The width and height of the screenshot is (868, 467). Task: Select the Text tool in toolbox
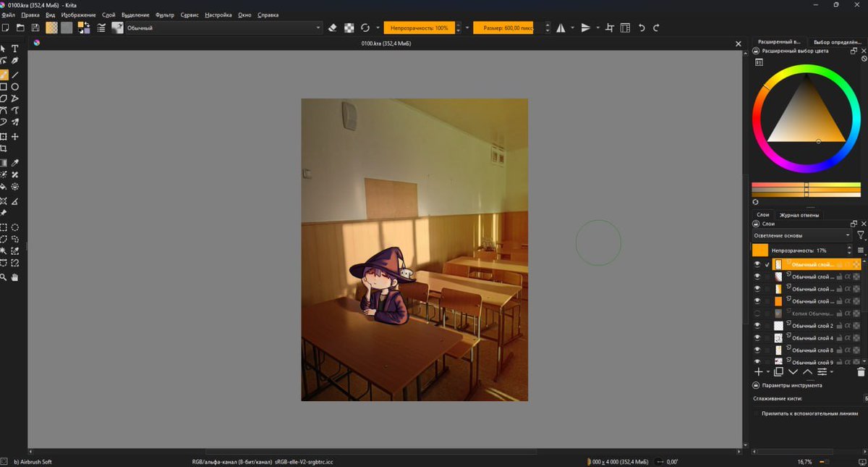(x=14, y=49)
